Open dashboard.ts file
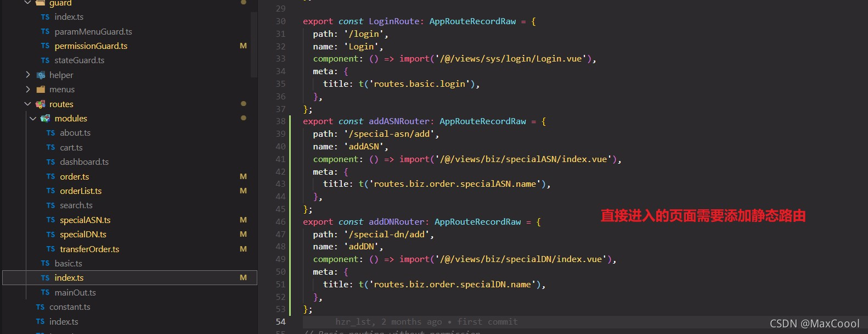 coord(84,162)
